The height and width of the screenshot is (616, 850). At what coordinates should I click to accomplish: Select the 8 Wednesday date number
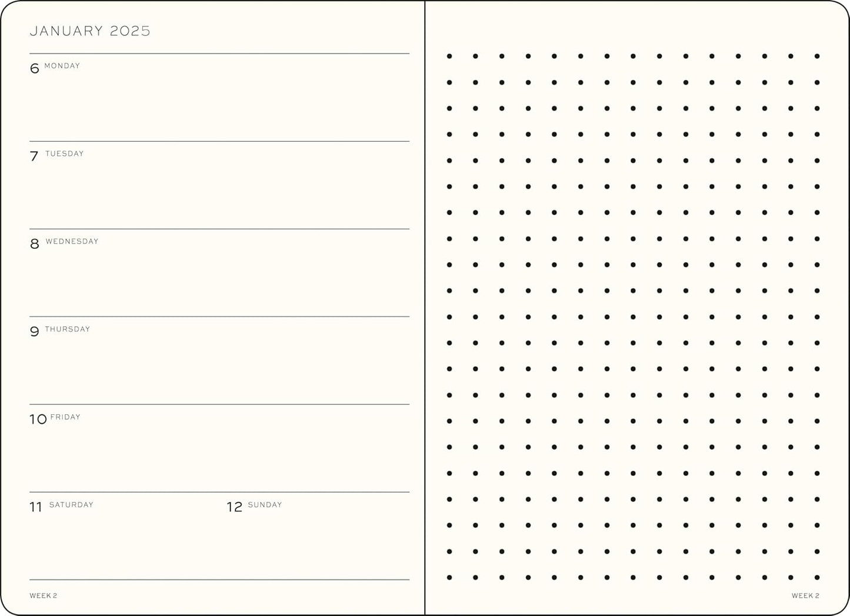coord(35,244)
